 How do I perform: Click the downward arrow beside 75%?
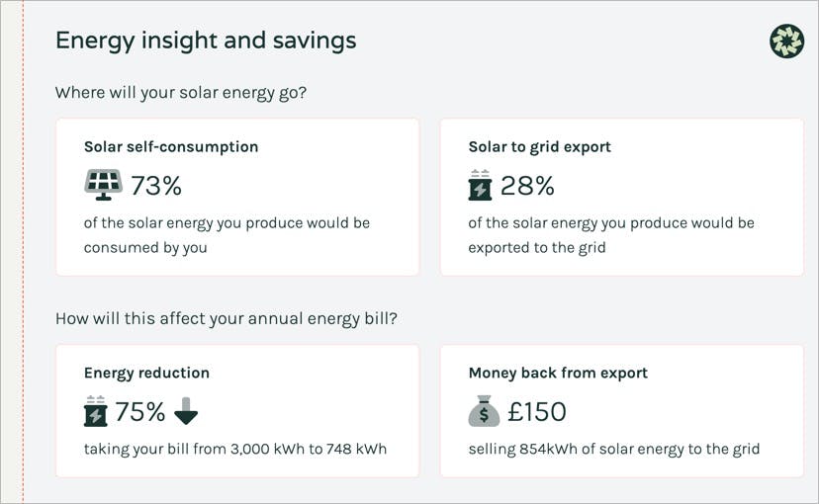click(186, 411)
